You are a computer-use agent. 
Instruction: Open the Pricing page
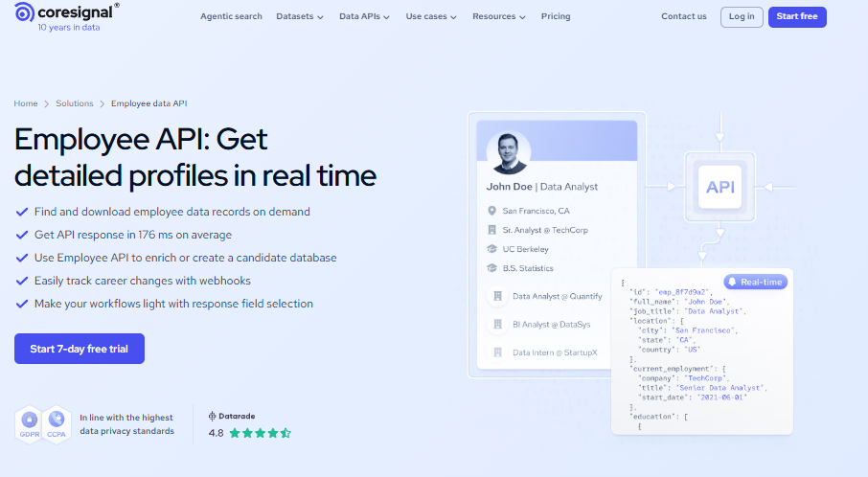click(556, 16)
